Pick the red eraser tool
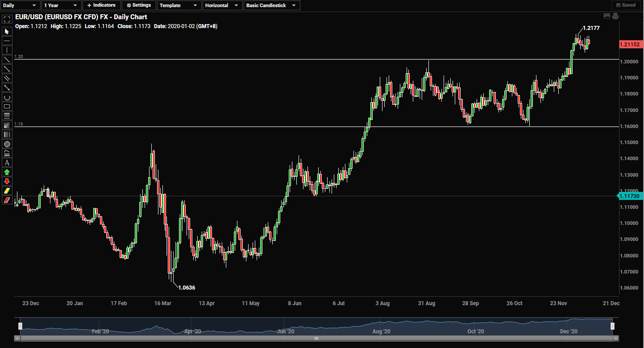 (7, 200)
